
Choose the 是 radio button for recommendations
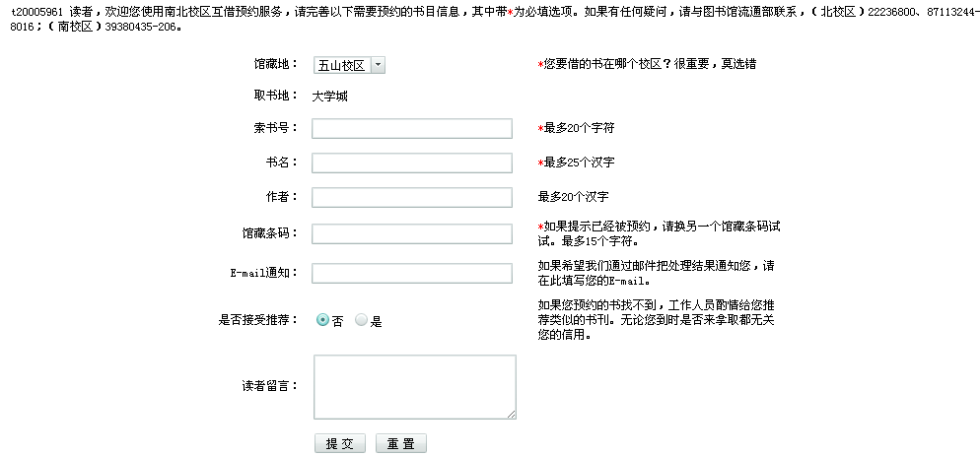361,320
